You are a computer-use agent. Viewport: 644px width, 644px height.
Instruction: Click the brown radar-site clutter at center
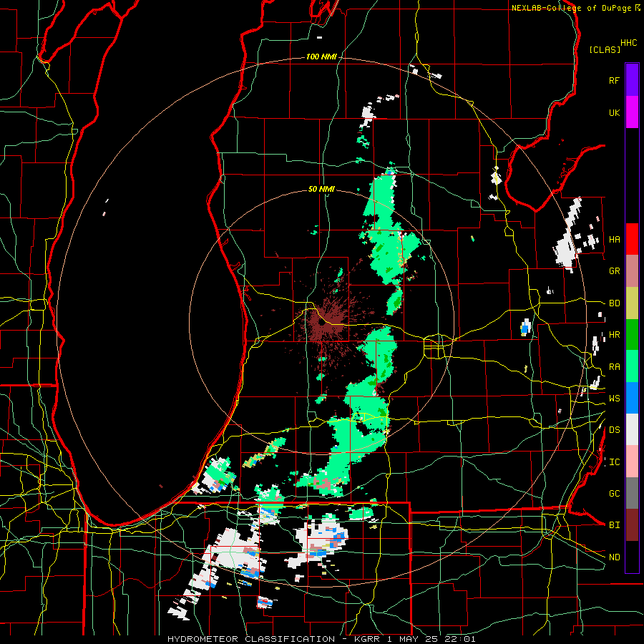click(324, 323)
